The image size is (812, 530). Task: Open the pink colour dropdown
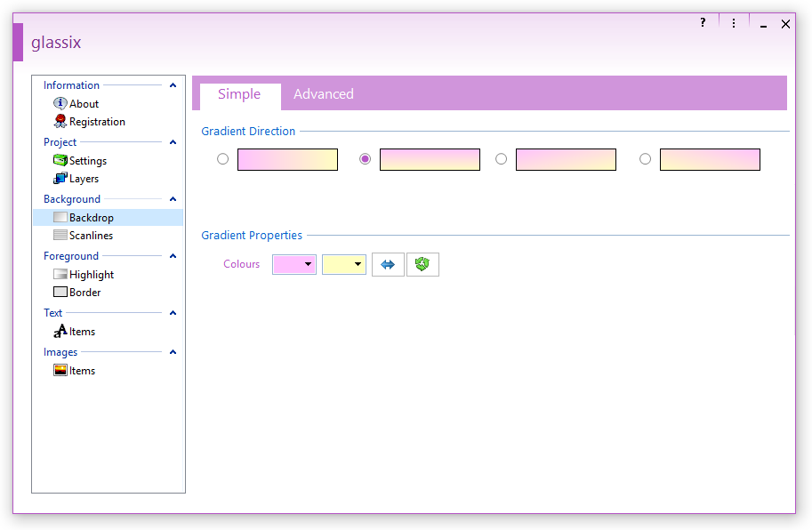click(x=294, y=264)
